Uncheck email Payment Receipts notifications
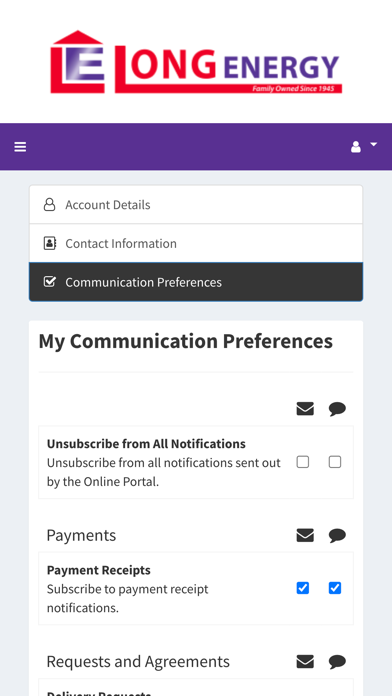The width and height of the screenshot is (392, 696). tap(303, 588)
